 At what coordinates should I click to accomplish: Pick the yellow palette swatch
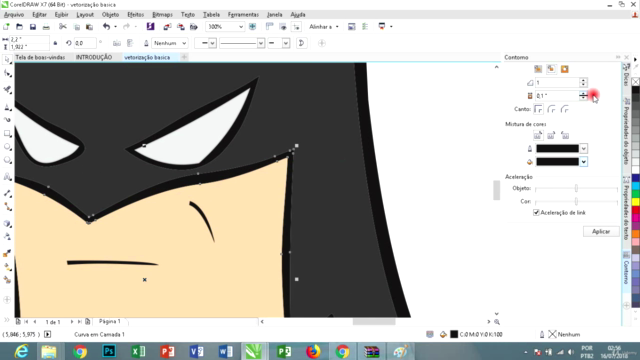tap(636, 201)
